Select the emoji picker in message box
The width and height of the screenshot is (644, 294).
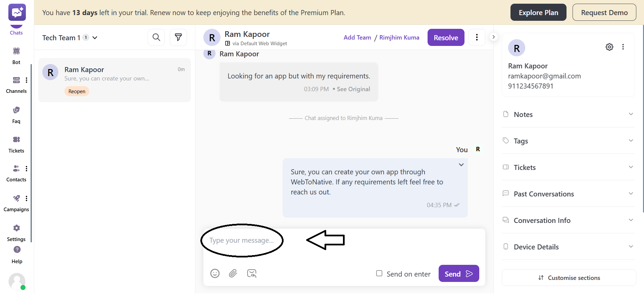click(215, 273)
